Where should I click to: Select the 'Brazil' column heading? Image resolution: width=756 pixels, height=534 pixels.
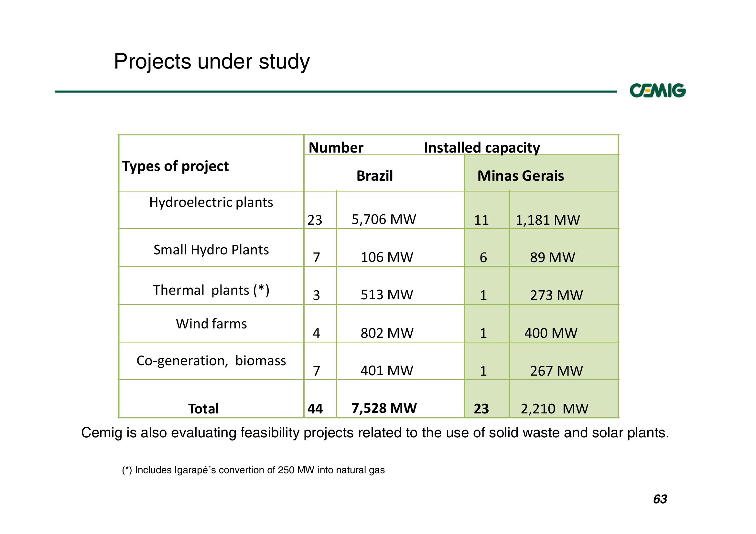pos(375,176)
